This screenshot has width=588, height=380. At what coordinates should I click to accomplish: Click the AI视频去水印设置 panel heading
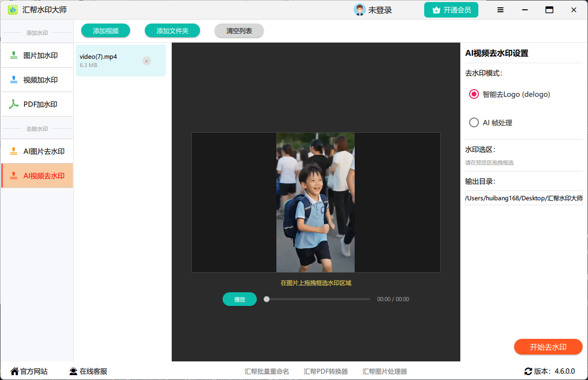[497, 53]
